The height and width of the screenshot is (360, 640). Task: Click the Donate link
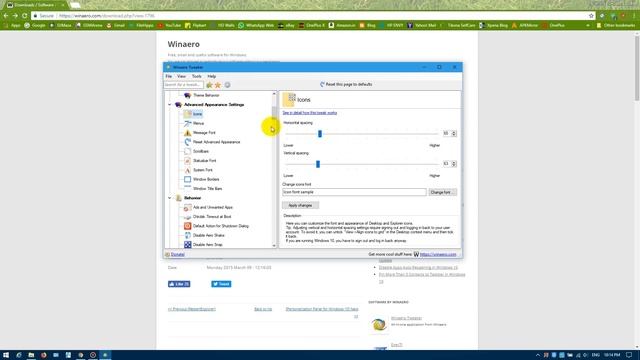pos(178,254)
